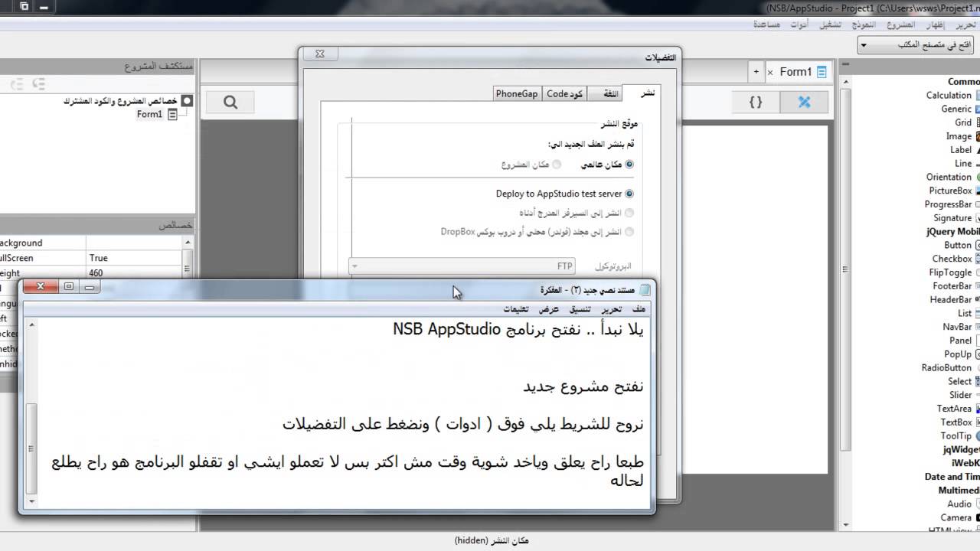
Task: Select Label control in toolbox
Action: (961, 150)
